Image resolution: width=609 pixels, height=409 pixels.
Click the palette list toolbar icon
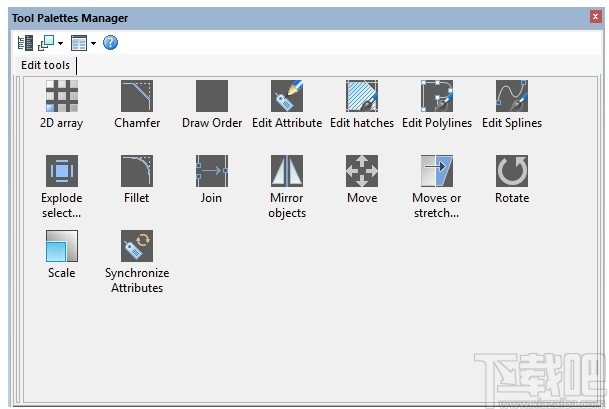tap(25, 43)
